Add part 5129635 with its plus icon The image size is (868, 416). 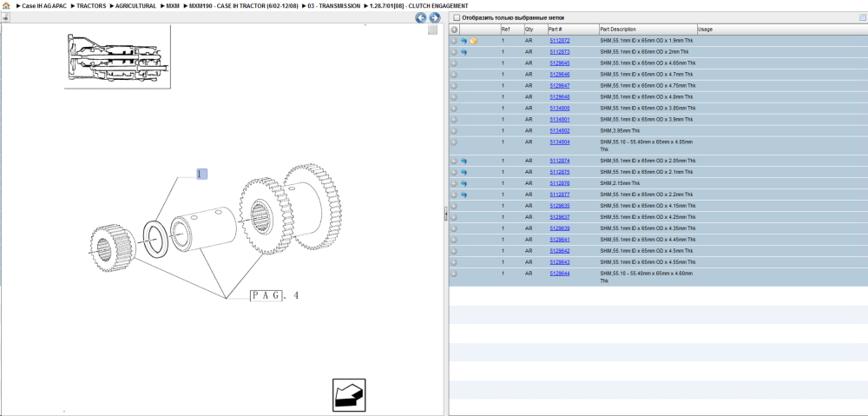pyautogui.click(x=454, y=206)
